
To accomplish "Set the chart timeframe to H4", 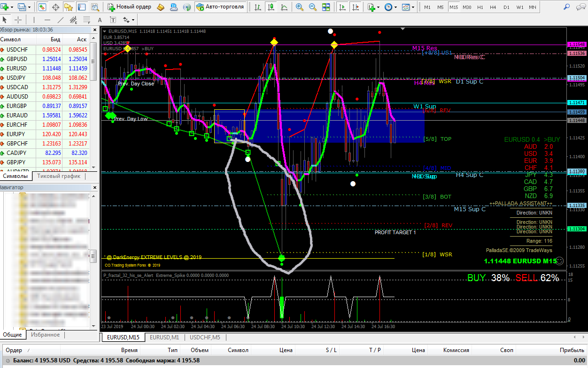I will (493, 7).
